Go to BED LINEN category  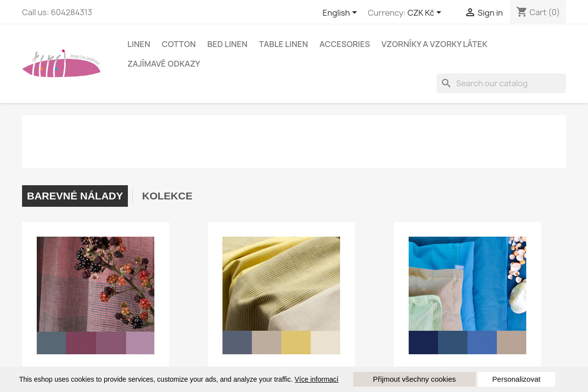[x=227, y=44]
